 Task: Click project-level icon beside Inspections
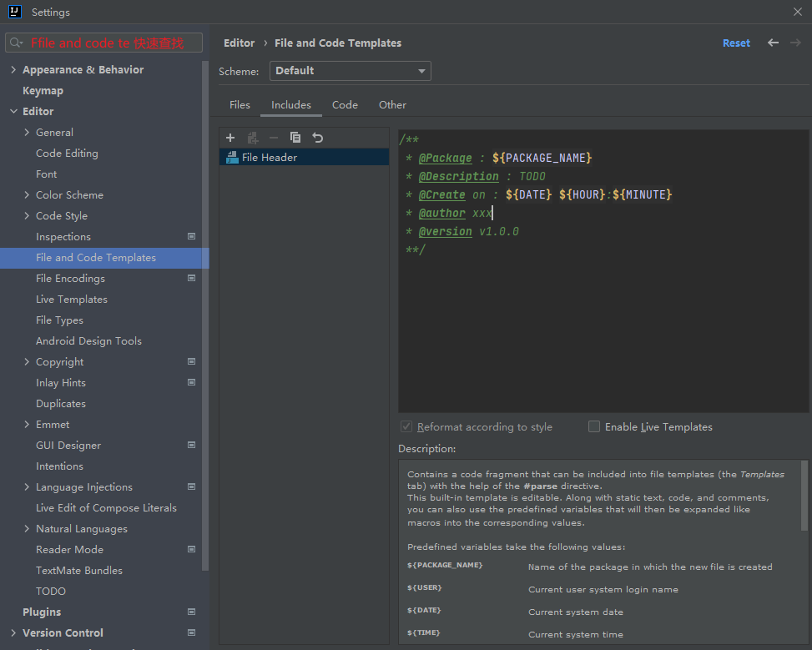point(192,236)
